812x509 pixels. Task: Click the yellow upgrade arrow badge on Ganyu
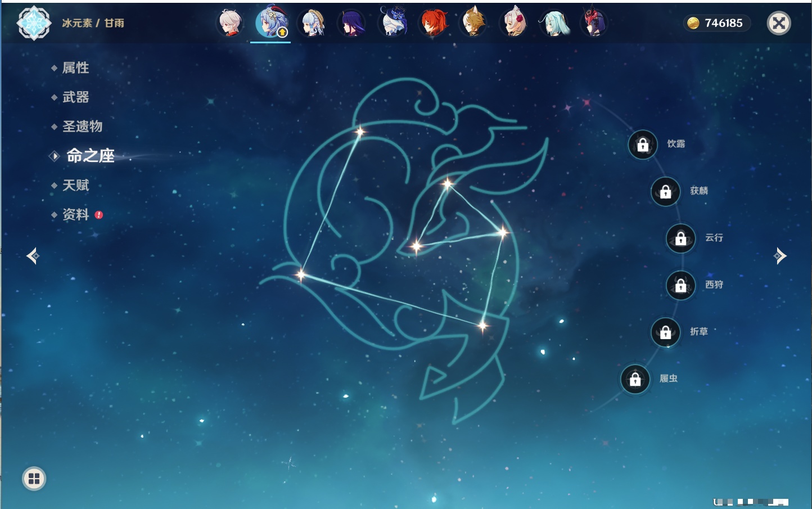[x=283, y=33]
